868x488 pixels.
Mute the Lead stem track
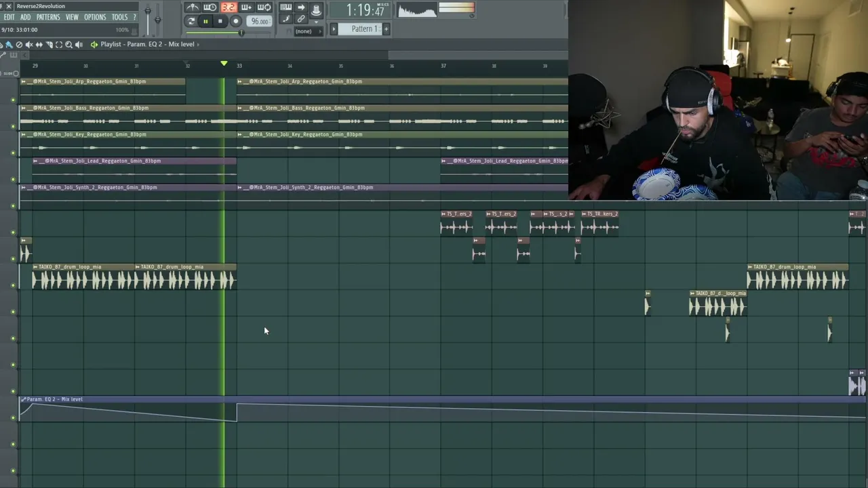pos(13,179)
